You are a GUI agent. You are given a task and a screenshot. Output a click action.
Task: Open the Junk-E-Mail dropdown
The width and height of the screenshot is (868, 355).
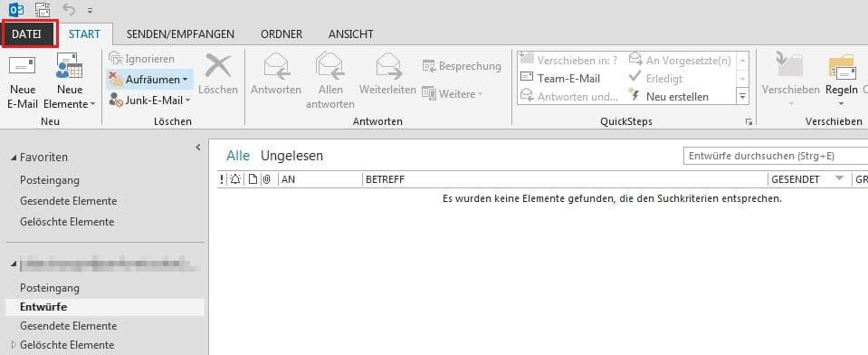(x=149, y=101)
